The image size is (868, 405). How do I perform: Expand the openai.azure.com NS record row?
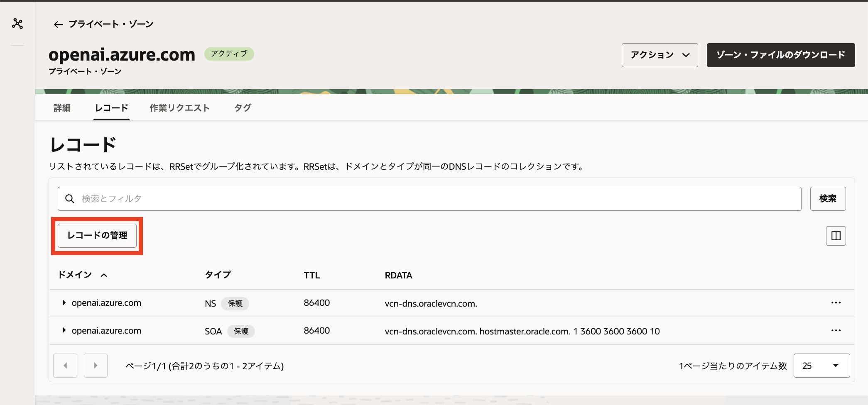pyautogui.click(x=64, y=303)
